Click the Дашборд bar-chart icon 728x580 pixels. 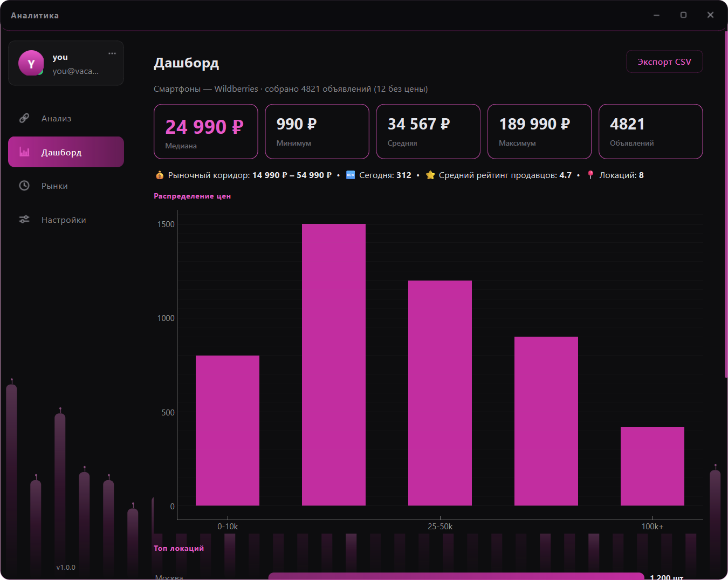tap(24, 152)
